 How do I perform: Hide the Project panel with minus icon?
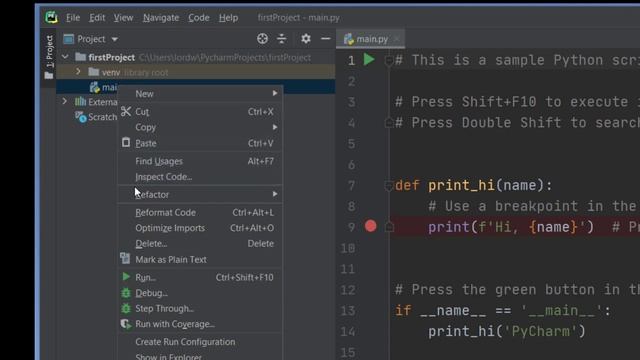[325, 39]
